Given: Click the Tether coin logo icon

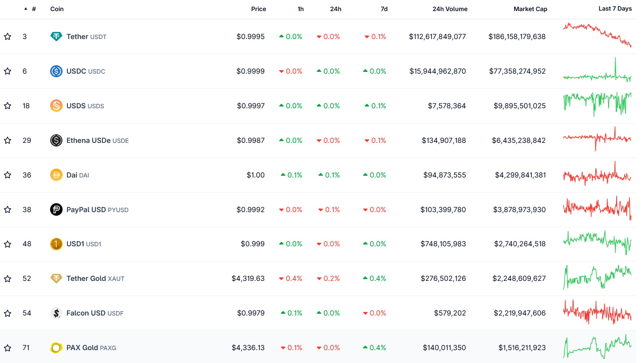Looking at the screenshot, I should (x=56, y=37).
